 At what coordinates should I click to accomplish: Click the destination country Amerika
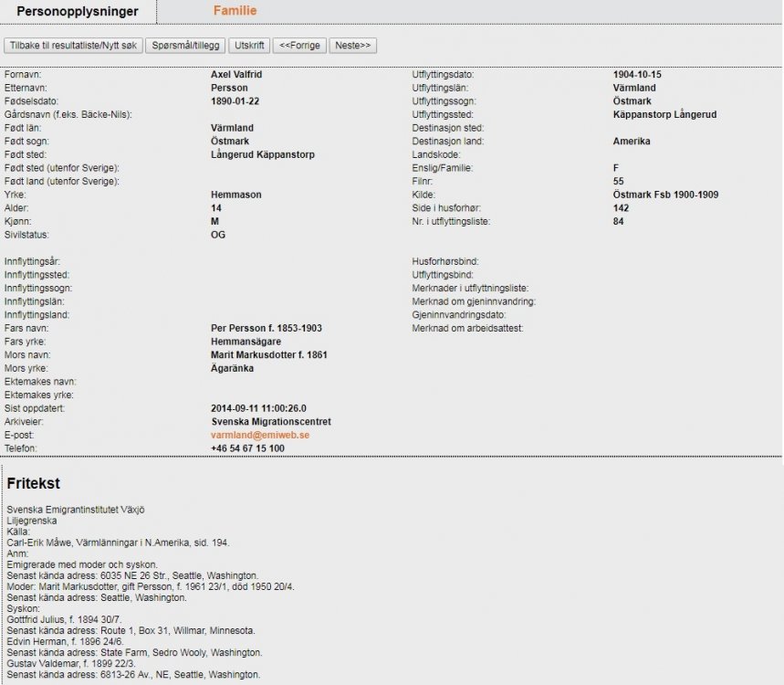(x=632, y=142)
